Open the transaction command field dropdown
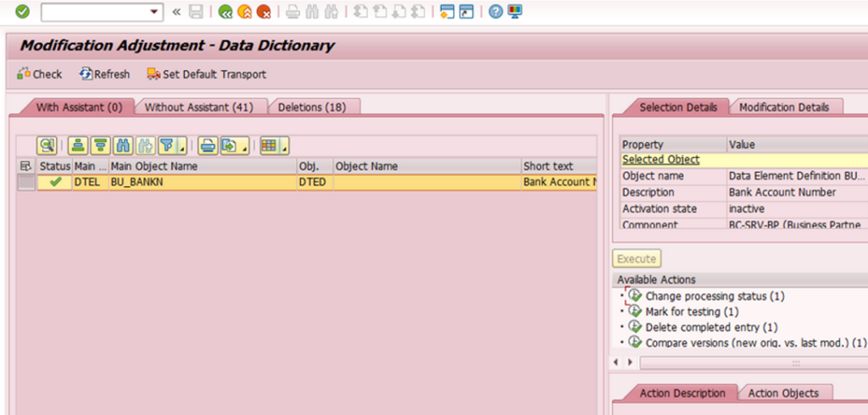The height and width of the screenshot is (415, 868). [x=154, y=12]
